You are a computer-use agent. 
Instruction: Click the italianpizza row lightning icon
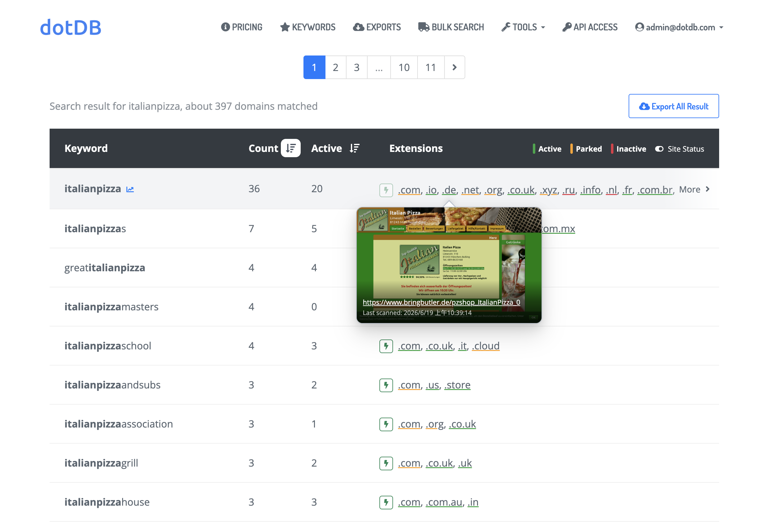click(386, 190)
